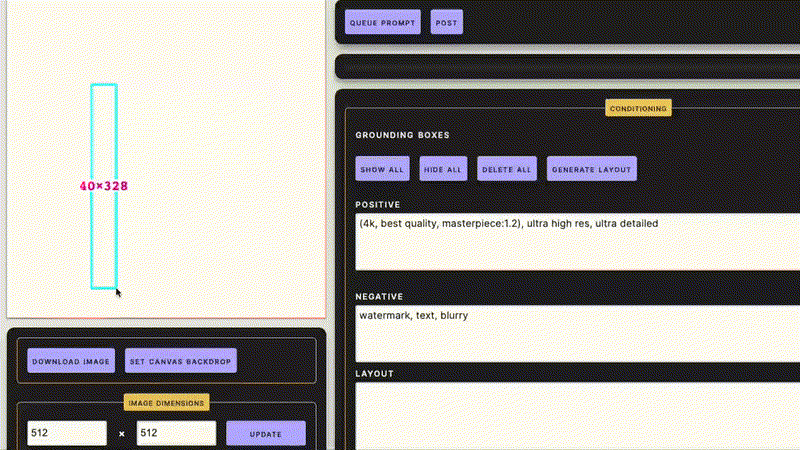This screenshot has width=800, height=450.
Task: Click the Image Dimensions label
Action: coord(166,403)
